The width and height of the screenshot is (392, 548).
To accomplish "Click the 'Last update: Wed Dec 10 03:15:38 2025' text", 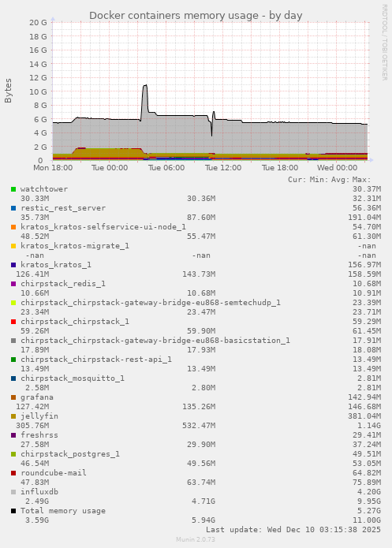I will tap(293, 530).
